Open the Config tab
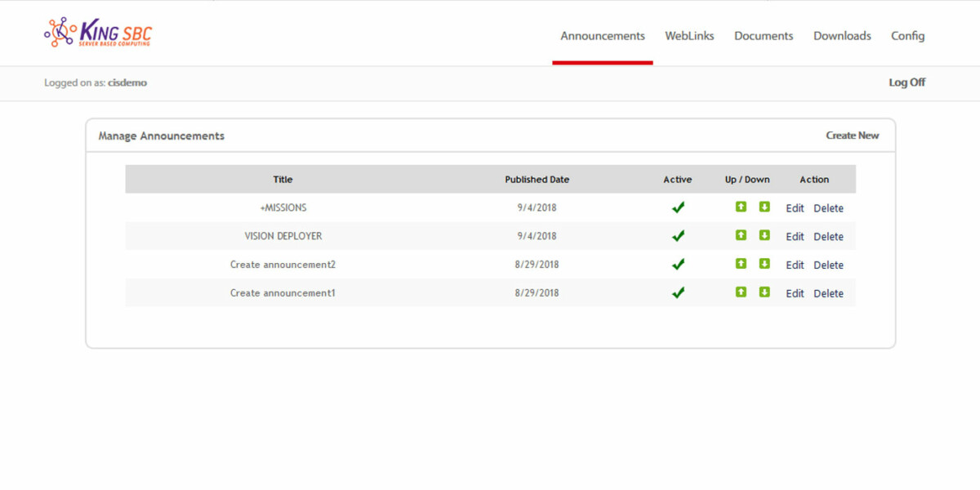The height and width of the screenshot is (490, 980). (907, 36)
